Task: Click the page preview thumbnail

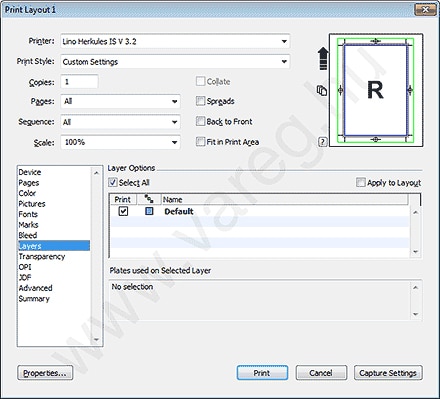Action: click(376, 90)
